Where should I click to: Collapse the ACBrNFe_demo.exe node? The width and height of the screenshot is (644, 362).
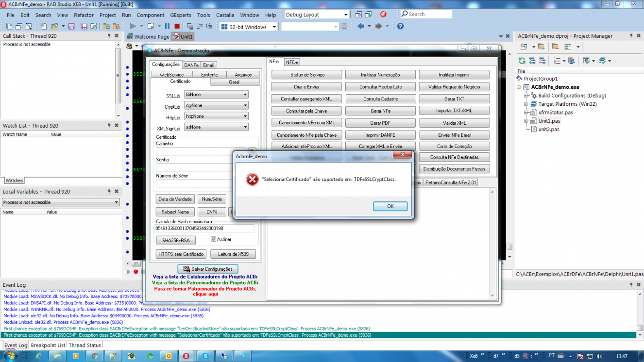click(519, 87)
